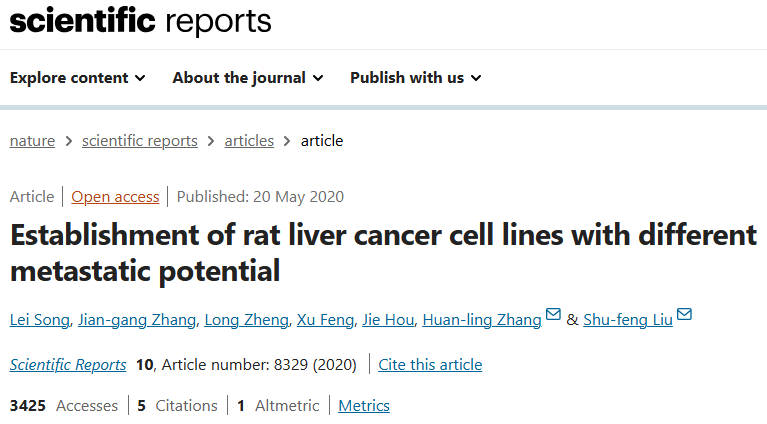Expand the About the journal chevron
767x424 pixels.
pos(318,78)
